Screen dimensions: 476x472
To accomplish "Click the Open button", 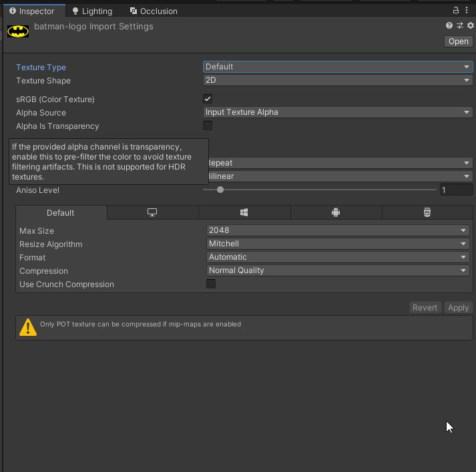I will point(458,41).
